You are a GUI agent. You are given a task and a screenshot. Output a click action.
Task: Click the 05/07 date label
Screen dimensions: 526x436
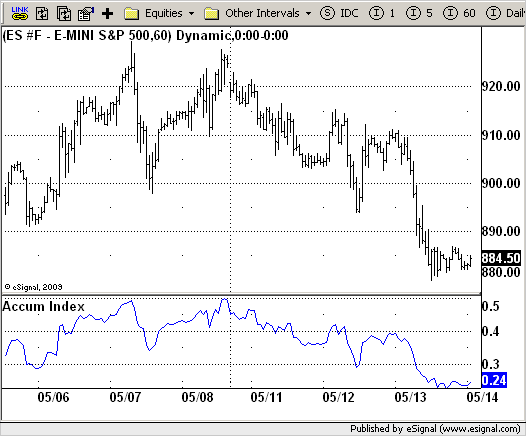coord(125,397)
